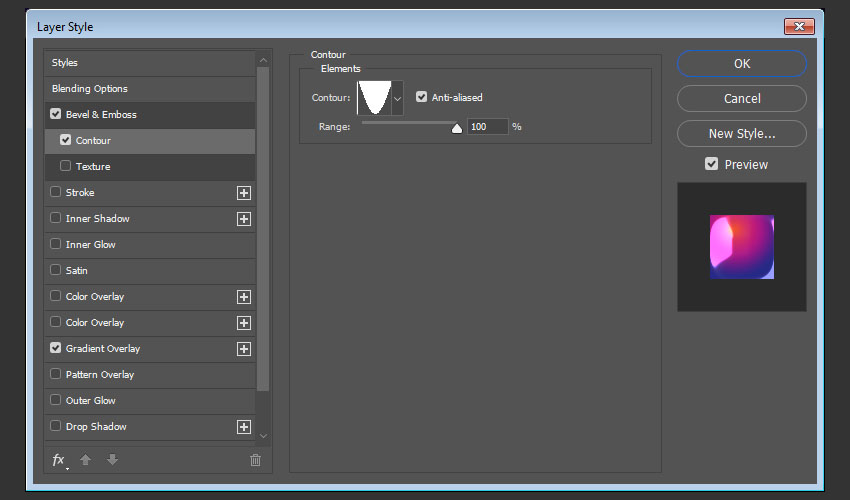Click the move effect up arrow
Viewport: 850px width, 500px height.
pyautogui.click(x=86, y=460)
